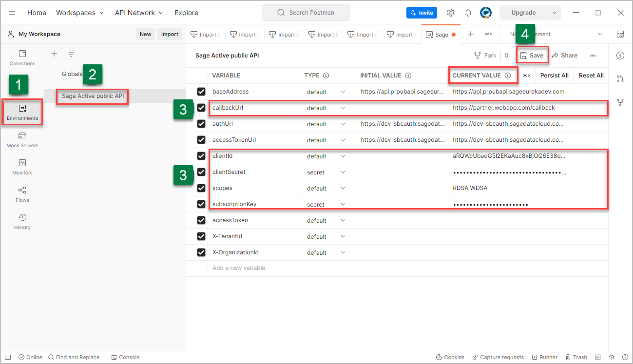Image resolution: width=633 pixels, height=364 pixels.
Task: Click Persist All
Action: (554, 76)
